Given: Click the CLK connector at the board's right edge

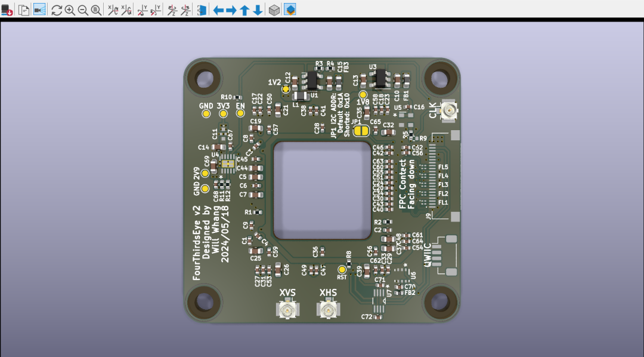Looking at the screenshot, I should 450,110.
